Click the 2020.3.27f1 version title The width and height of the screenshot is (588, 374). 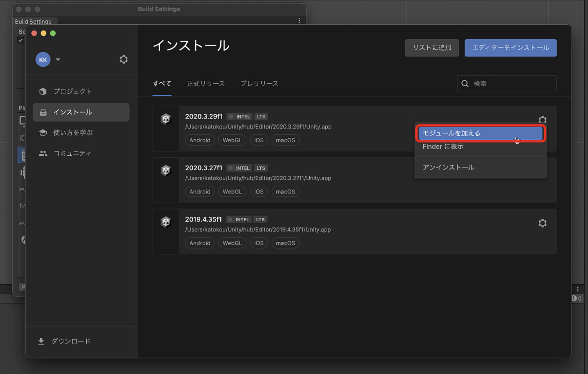click(x=204, y=168)
